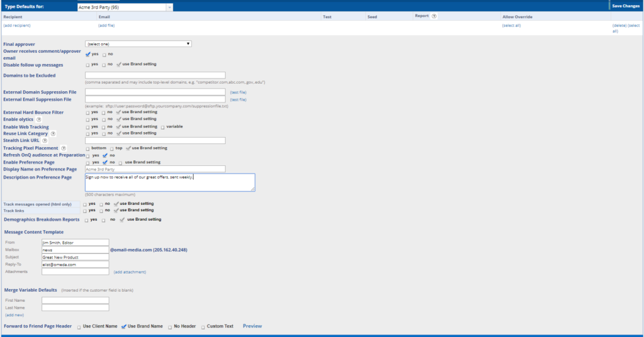Click Display Name on Preference Page field
The image size is (644, 337).
[155, 169]
